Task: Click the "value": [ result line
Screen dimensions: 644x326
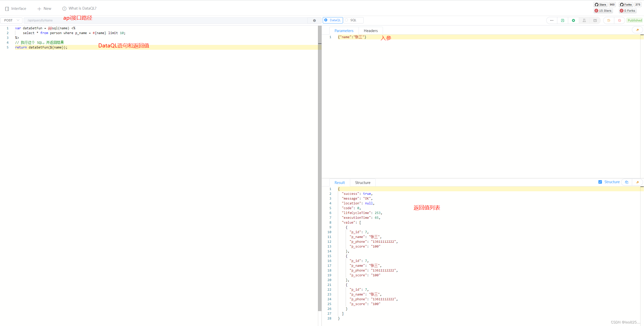Action: pos(351,223)
